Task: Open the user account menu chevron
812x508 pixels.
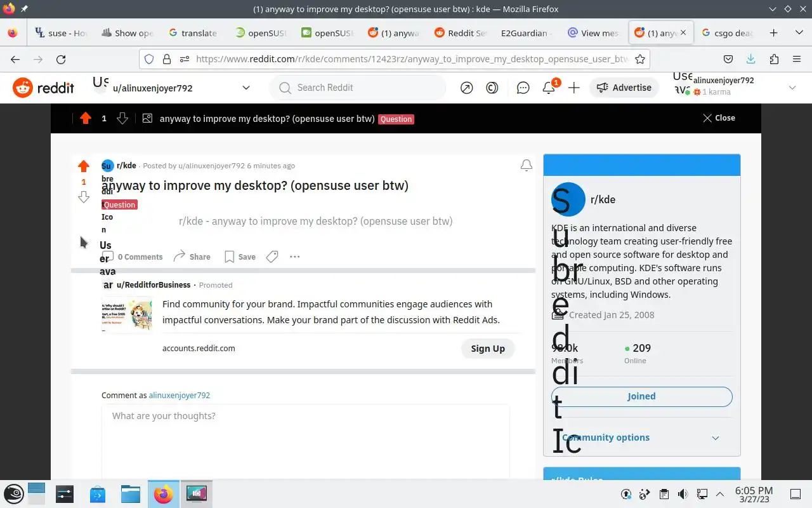Action: (x=792, y=88)
